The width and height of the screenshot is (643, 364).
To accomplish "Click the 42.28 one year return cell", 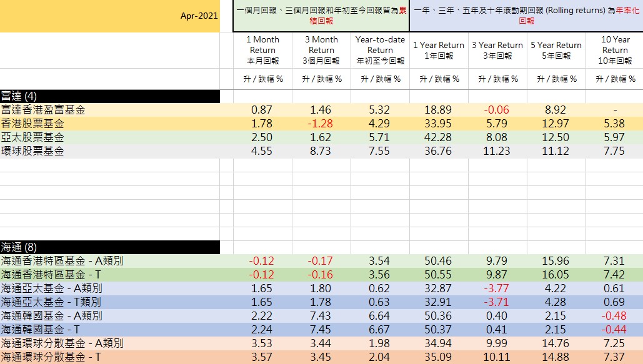I will pos(438,137).
